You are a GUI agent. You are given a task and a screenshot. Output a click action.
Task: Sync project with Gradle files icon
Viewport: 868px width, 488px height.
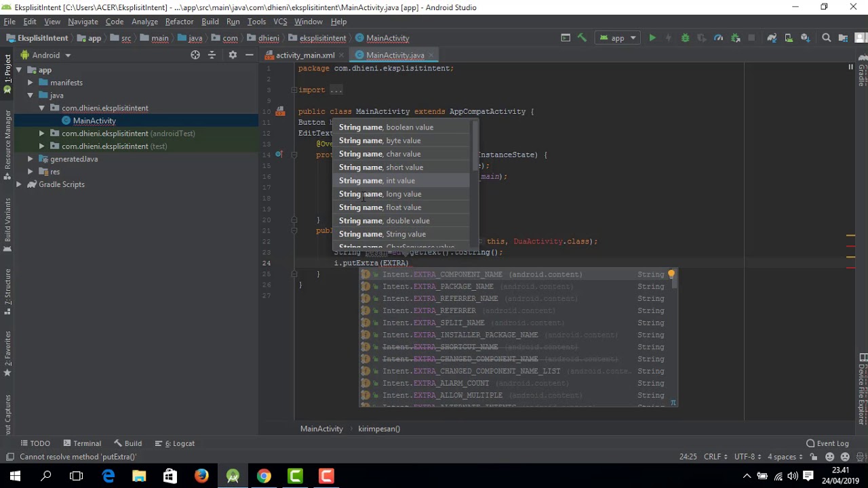[x=772, y=38]
